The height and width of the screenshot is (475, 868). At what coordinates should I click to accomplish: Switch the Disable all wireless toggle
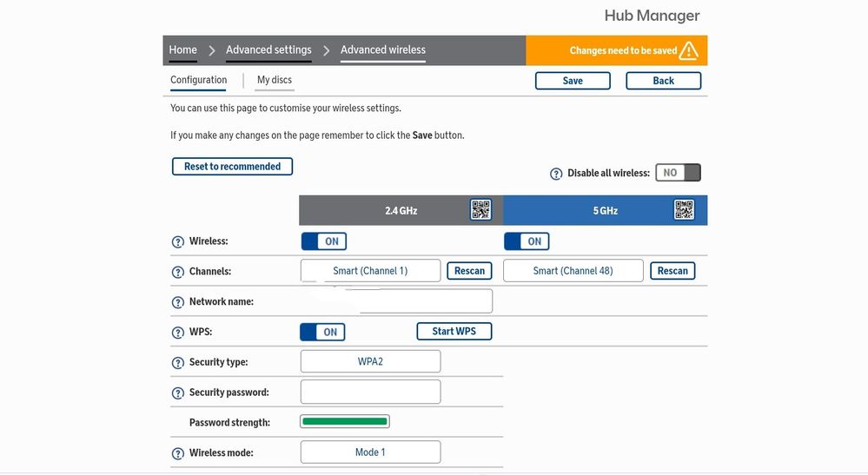point(678,173)
